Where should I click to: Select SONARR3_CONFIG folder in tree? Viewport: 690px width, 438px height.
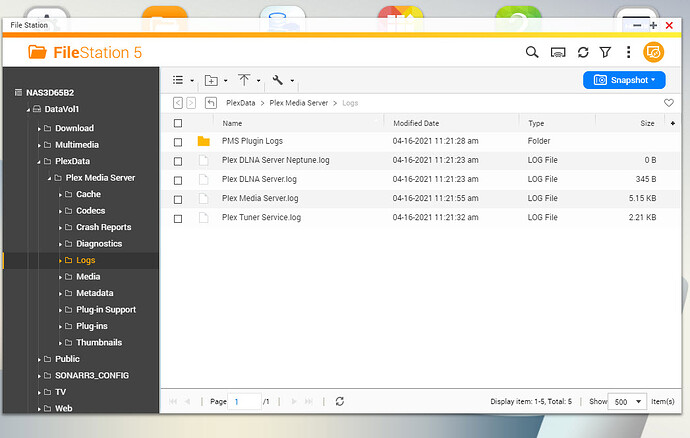[x=92, y=375]
